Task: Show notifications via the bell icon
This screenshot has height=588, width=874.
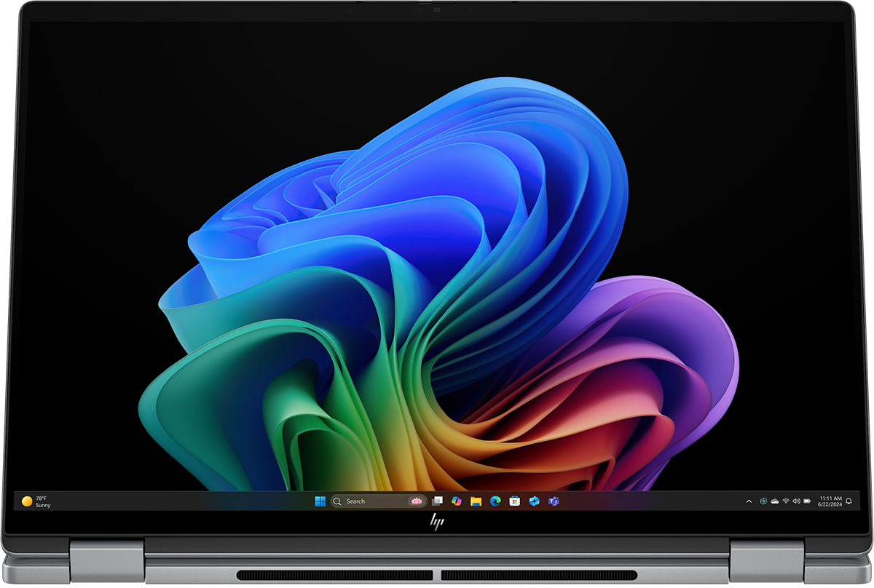Action: (849, 501)
